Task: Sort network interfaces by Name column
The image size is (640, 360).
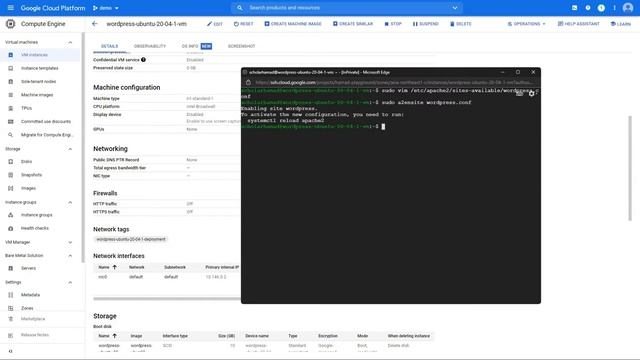Action: pos(107,267)
